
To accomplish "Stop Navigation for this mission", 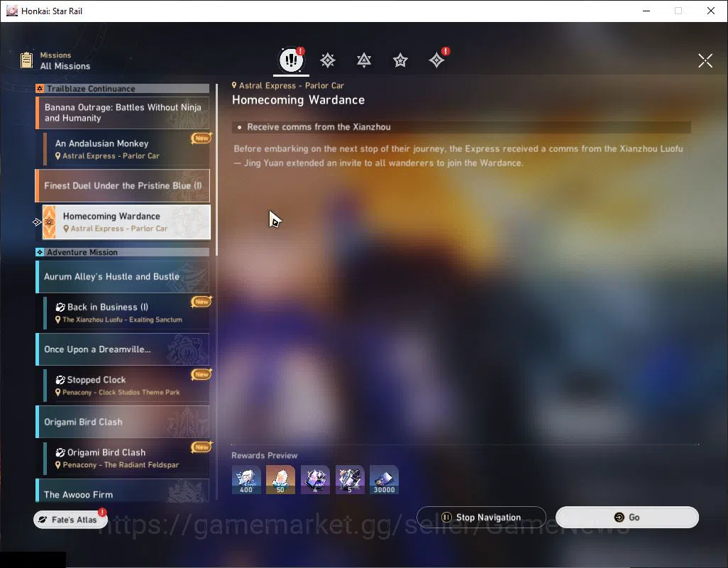I will [x=482, y=518].
